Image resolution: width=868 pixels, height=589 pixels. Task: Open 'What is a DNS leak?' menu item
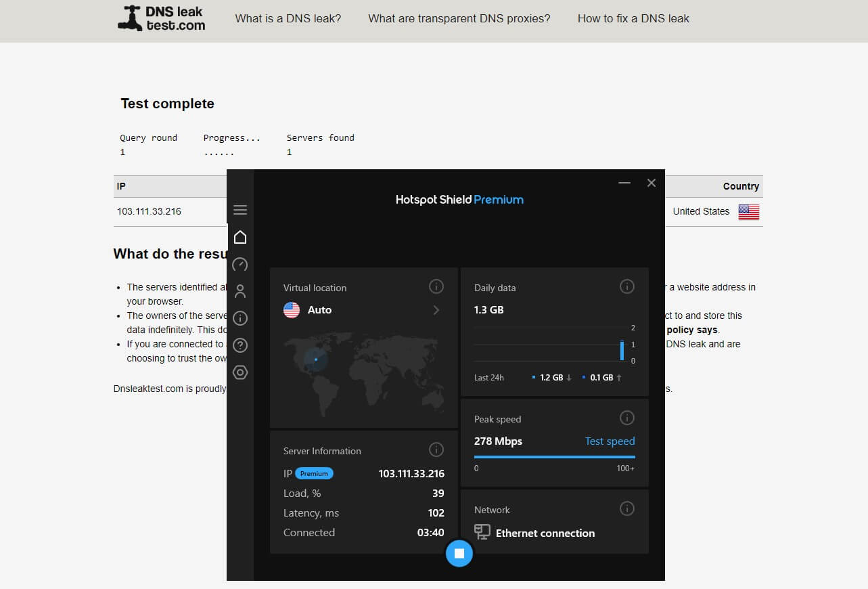point(288,19)
